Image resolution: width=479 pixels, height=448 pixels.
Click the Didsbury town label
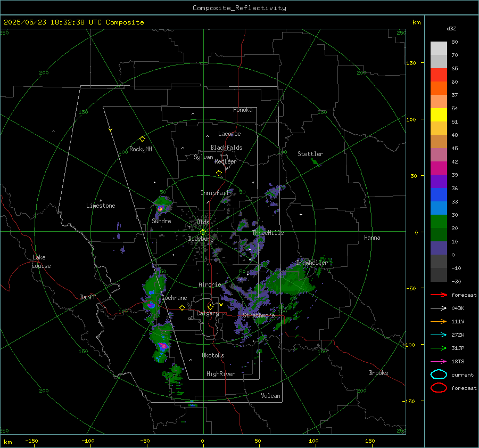pos(201,239)
